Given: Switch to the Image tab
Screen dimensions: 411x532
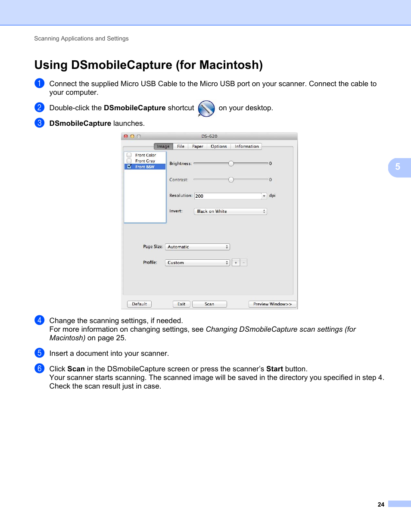Looking at the screenshot, I should click(163, 146).
